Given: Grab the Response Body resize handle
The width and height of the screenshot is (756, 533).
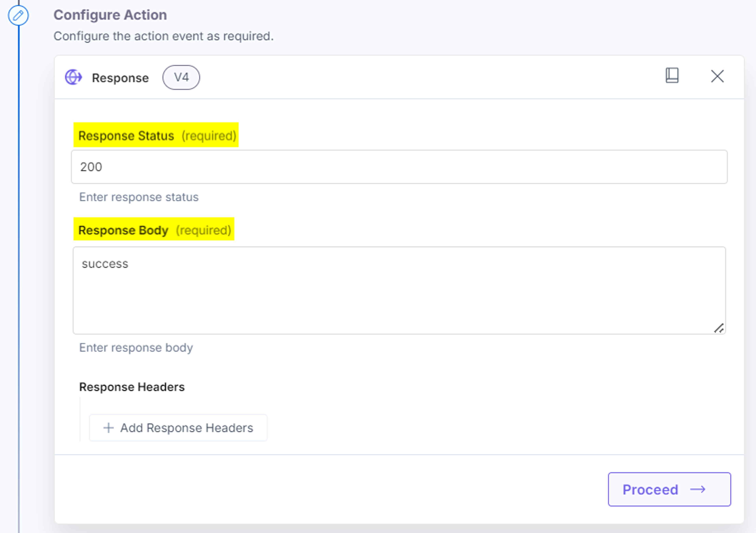Looking at the screenshot, I should pyautogui.click(x=719, y=328).
